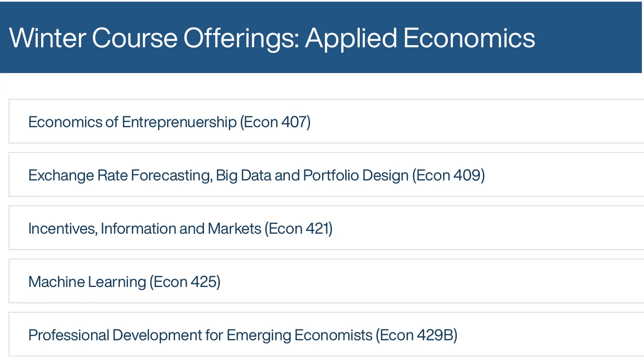Click the blue header banner background
The width and height of the screenshot is (644, 360).
pos(589,38)
